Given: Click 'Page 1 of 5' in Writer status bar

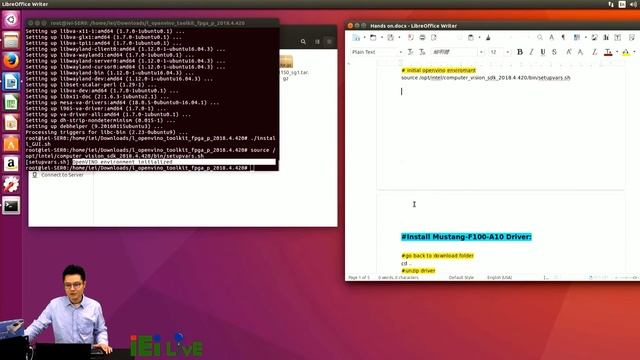Looking at the screenshot, I should point(359,278).
